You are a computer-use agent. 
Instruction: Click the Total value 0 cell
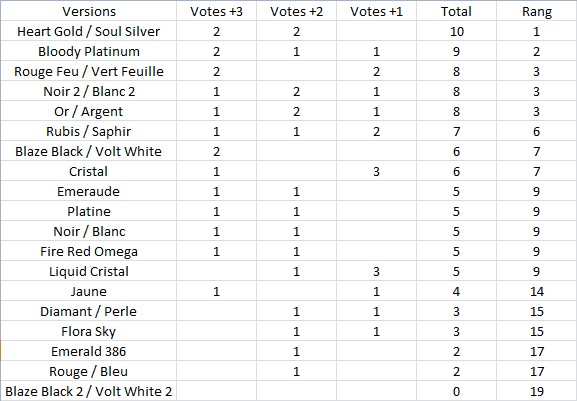pos(456,391)
